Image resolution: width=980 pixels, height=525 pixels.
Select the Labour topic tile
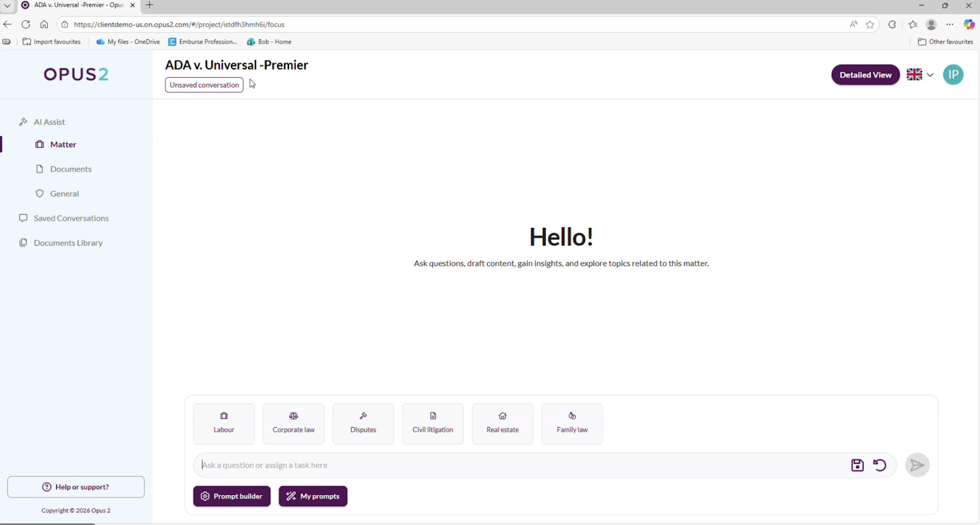(224, 423)
